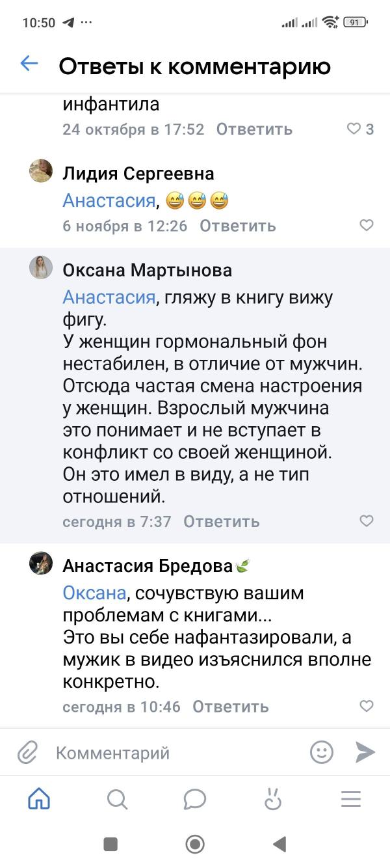390x868 pixels.
Task: Reply to Анастасия Бредова's comment
Action: [x=231, y=707]
